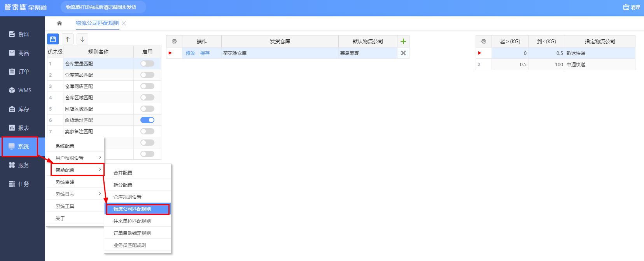Click 规则名称 column header
This screenshot has width=644, height=261.
(98, 52)
